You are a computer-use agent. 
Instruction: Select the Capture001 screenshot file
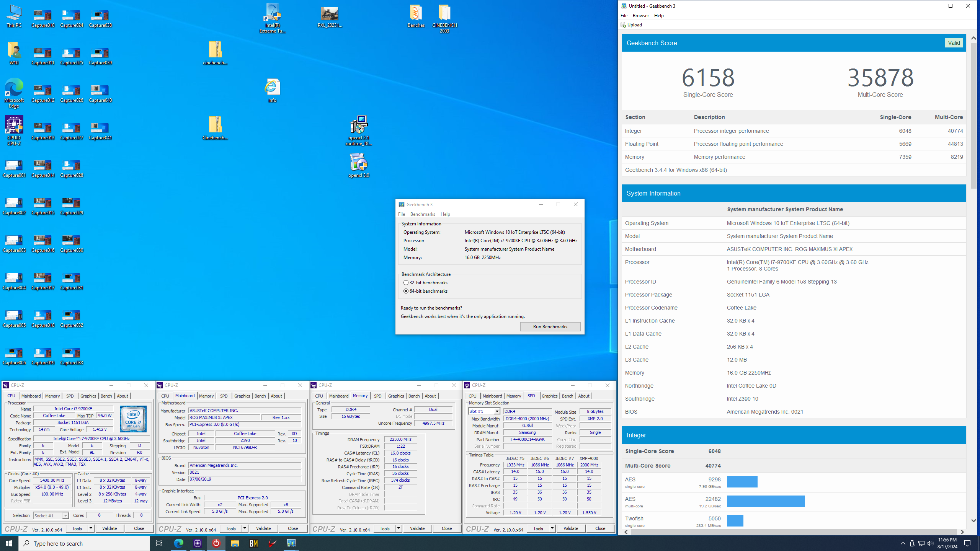tap(14, 168)
